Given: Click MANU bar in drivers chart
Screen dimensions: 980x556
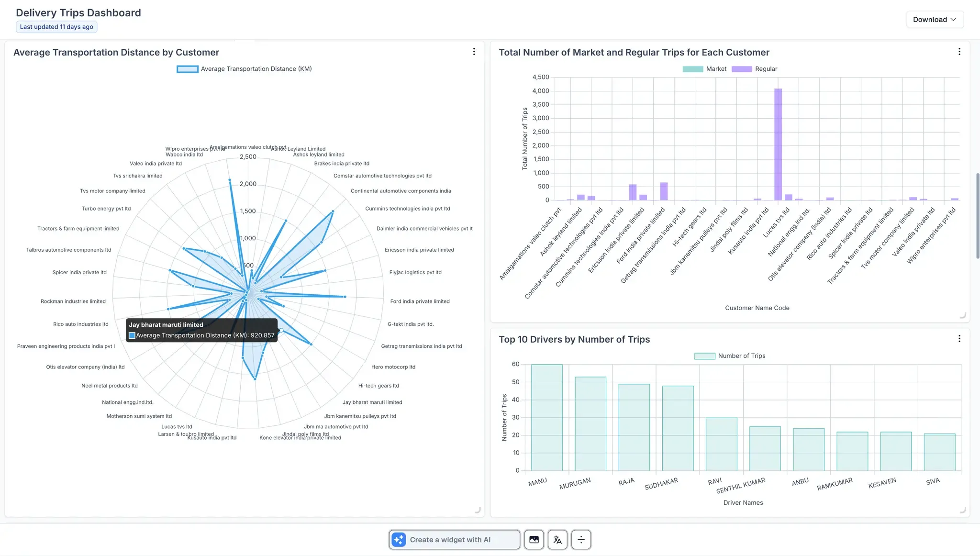Looking at the screenshot, I should point(546,417).
